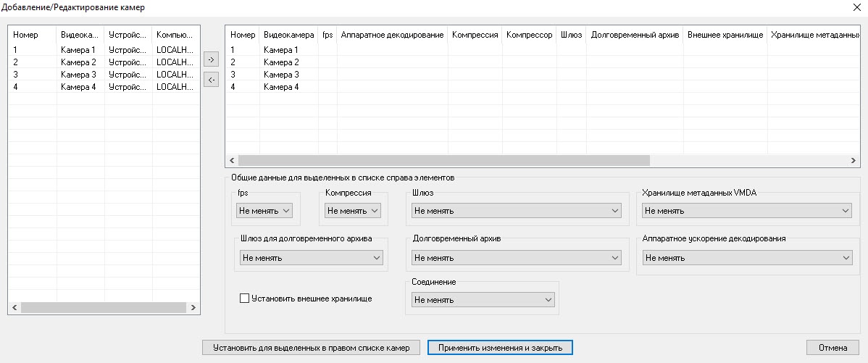Image resolution: width=868 pixels, height=363 pixels.
Task: Expand the Долговременный архив dropdown
Action: (x=517, y=257)
